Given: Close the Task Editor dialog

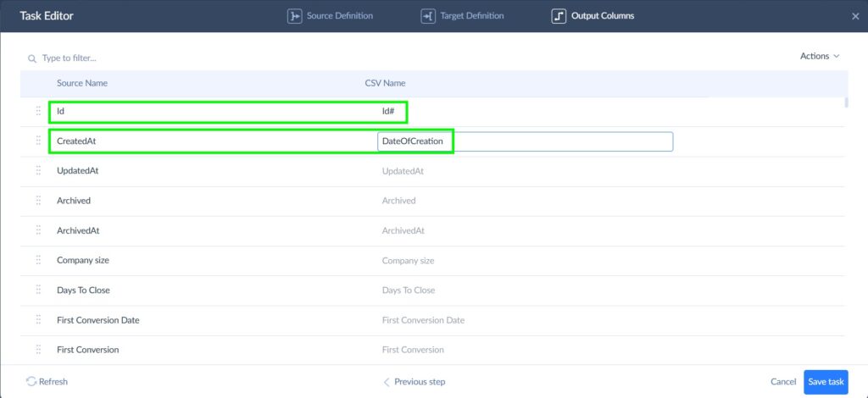Looking at the screenshot, I should pyautogui.click(x=855, y=16).
